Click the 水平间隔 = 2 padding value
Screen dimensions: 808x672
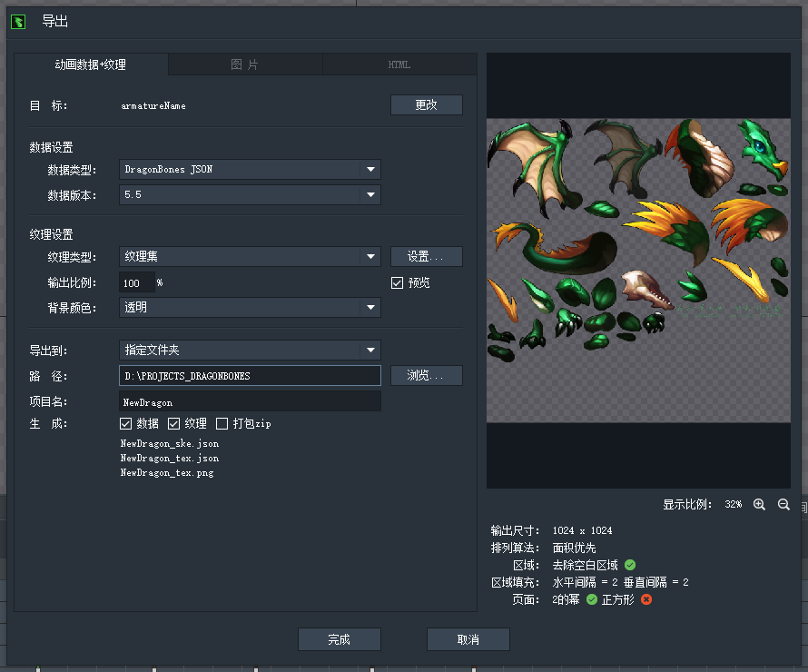(585, 582)
